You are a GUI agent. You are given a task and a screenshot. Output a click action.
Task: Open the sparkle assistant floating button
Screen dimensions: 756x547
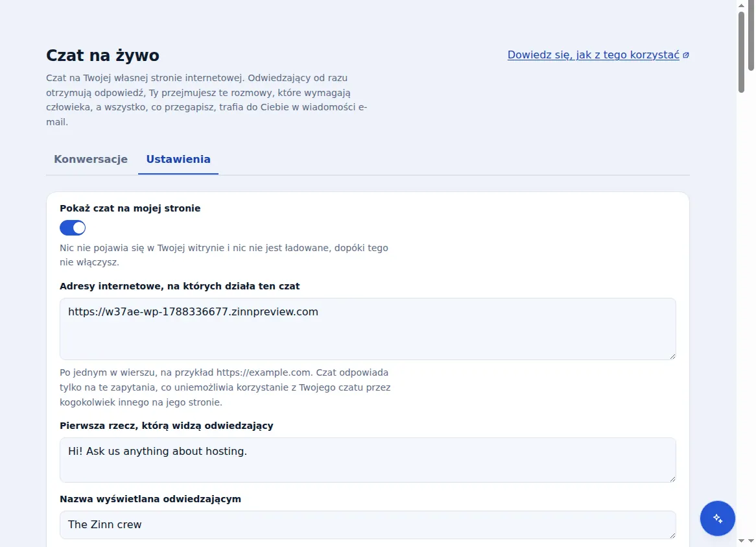(718, 518)
